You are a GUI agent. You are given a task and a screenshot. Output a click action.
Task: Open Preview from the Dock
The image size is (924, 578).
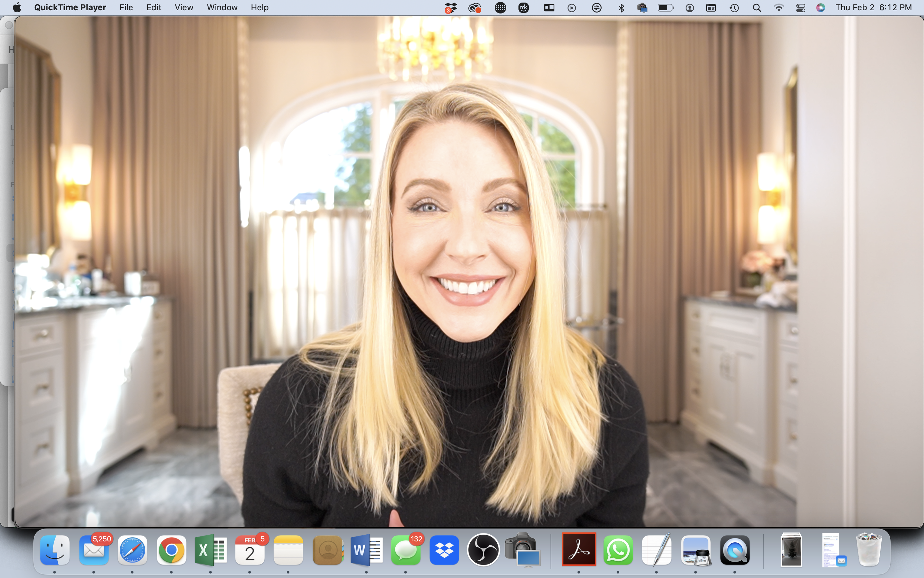click(696, 550)
